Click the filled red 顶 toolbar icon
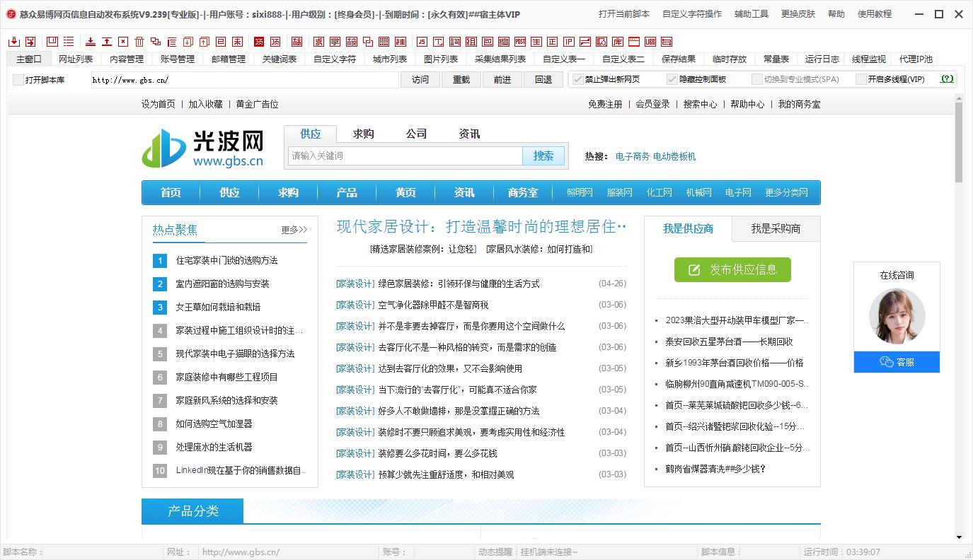Image resolution: width=973 pixels, height=560 pixels. click(259, 42)
